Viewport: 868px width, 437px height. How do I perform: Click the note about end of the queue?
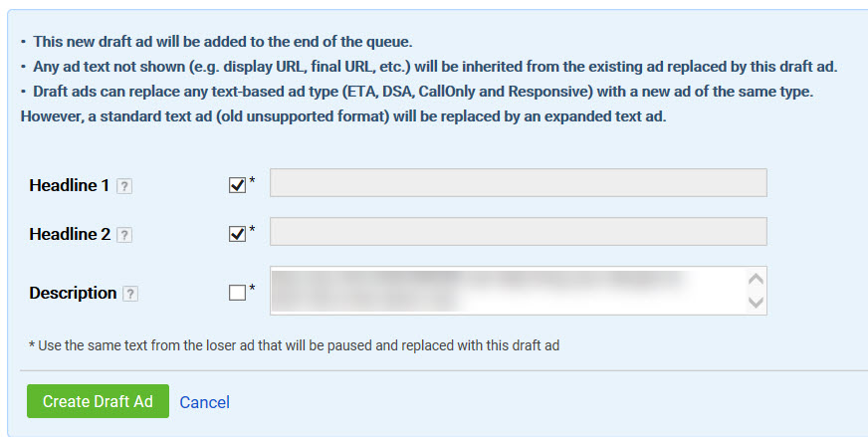[223, 42]
